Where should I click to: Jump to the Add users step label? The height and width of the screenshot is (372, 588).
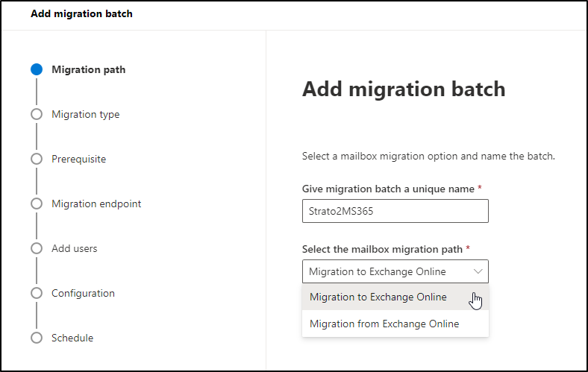click(75, 248)
